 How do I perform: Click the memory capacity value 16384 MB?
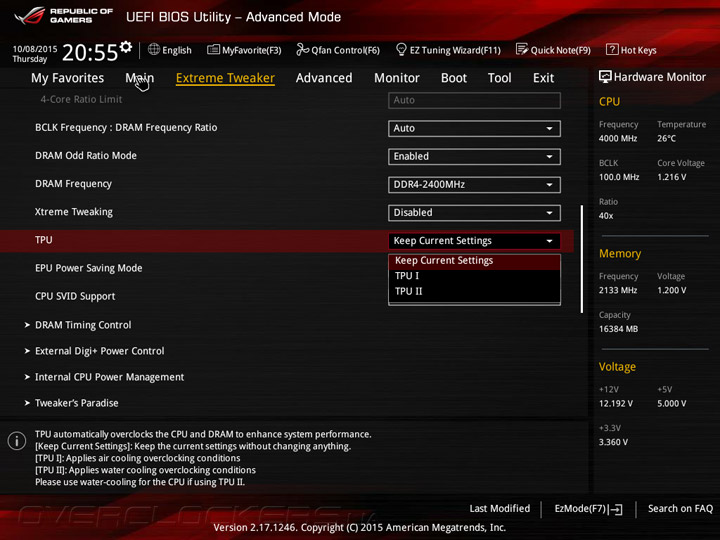618,329
